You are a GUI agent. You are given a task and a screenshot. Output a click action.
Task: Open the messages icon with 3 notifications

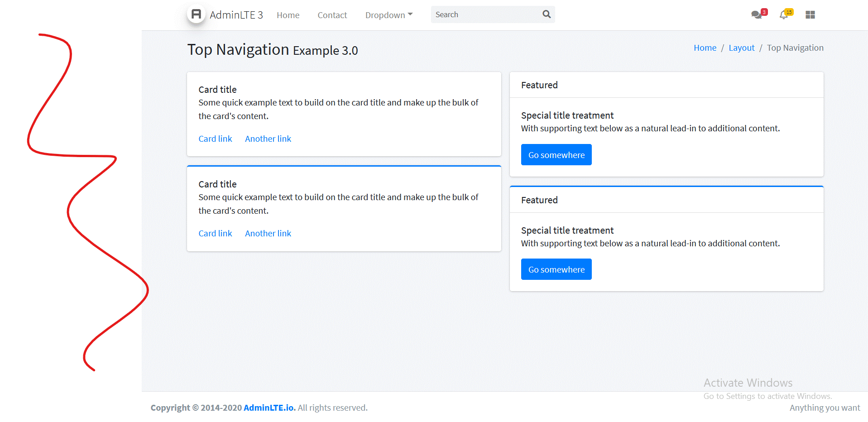(x=756, y=15)
